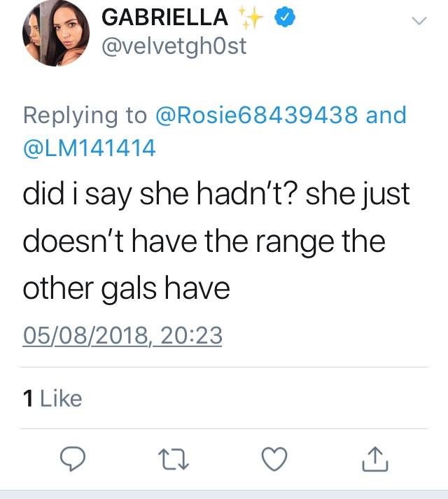Click the line "doesn't have the range the"
The image size is (448, 499).
coord(204,241)
